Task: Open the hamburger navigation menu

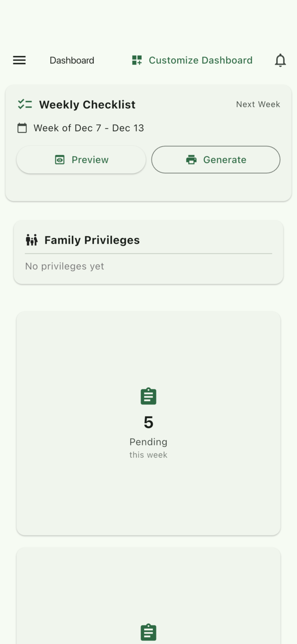Action: coord(19,60)
